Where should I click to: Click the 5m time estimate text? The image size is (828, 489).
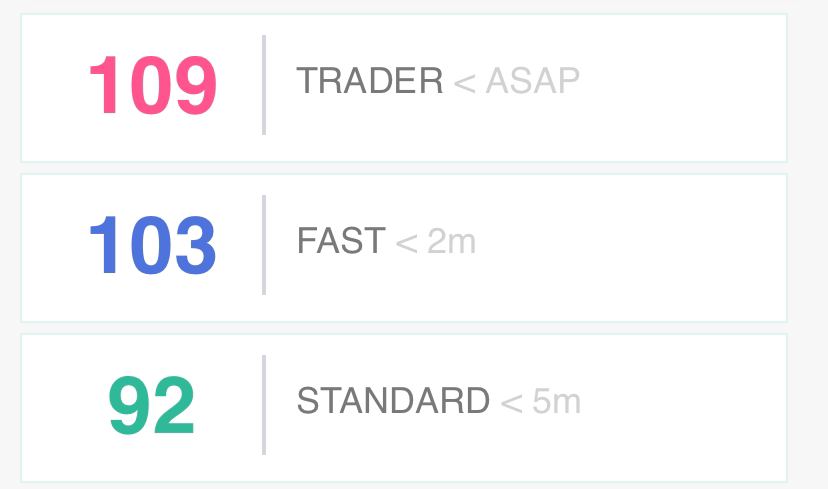(557, 401)
